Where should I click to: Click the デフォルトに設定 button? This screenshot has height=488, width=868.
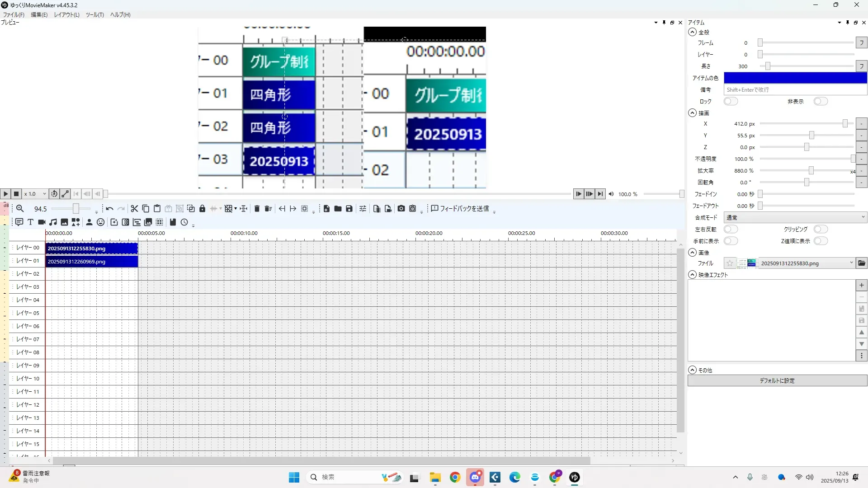[x=777, y=380]
